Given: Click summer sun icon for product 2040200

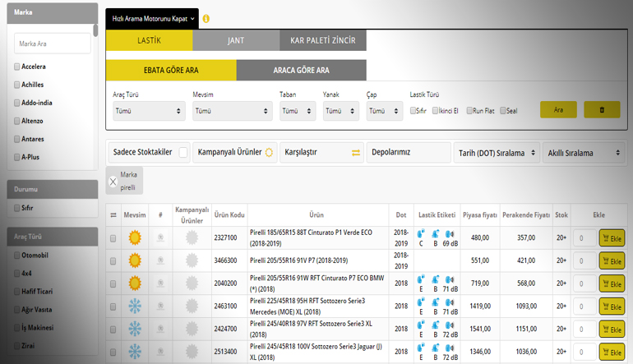Looking at the screenshot, I should tap(135, 283).
